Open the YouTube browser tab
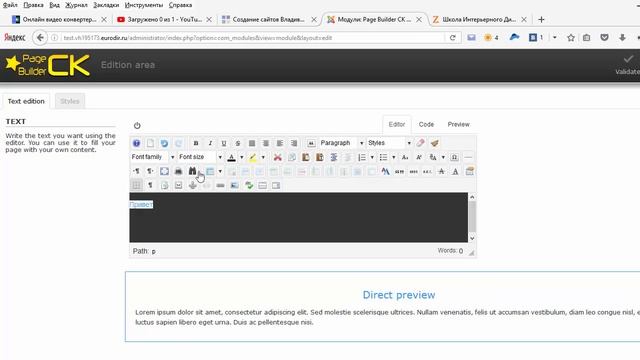The height and width of the screenshot is (360, 640). pyautogui.click(x=164, y=19)
